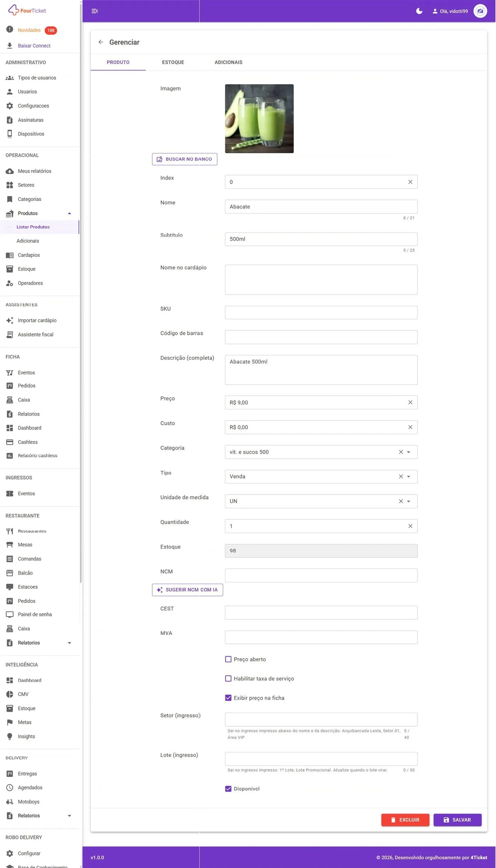Viewport: 496px width, 868px height.
Task: Click the 4Ticket link in footer
Action: [479, 857]
